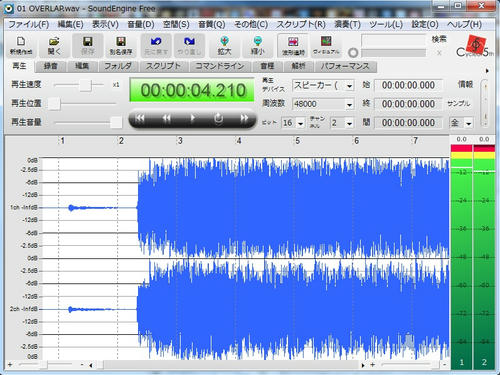Click the search field in the toolbar

[393, 41]
